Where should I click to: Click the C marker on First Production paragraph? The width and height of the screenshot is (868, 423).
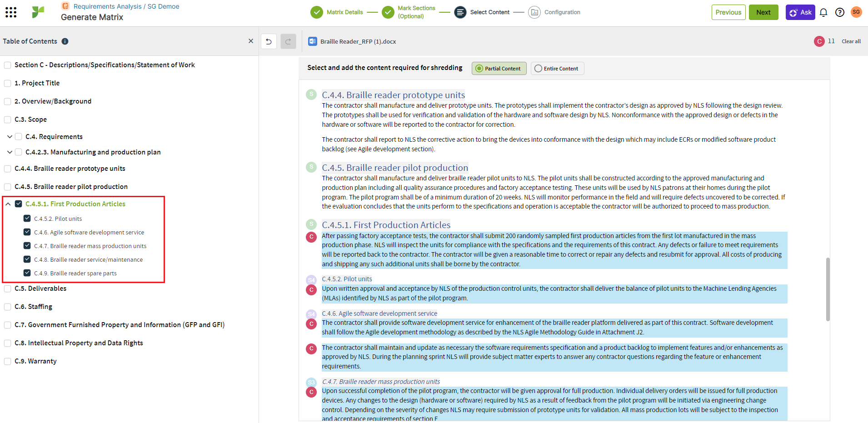[311, 237]
